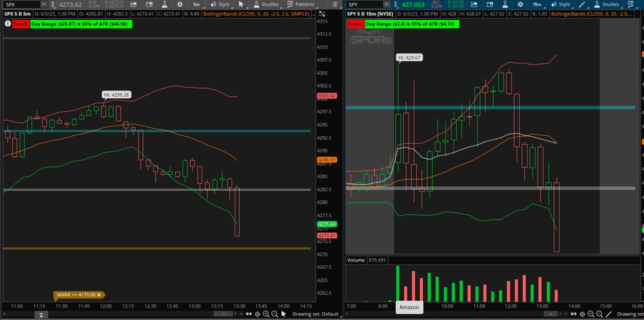Click the red Trend label in SPY chart

point(354,24)
